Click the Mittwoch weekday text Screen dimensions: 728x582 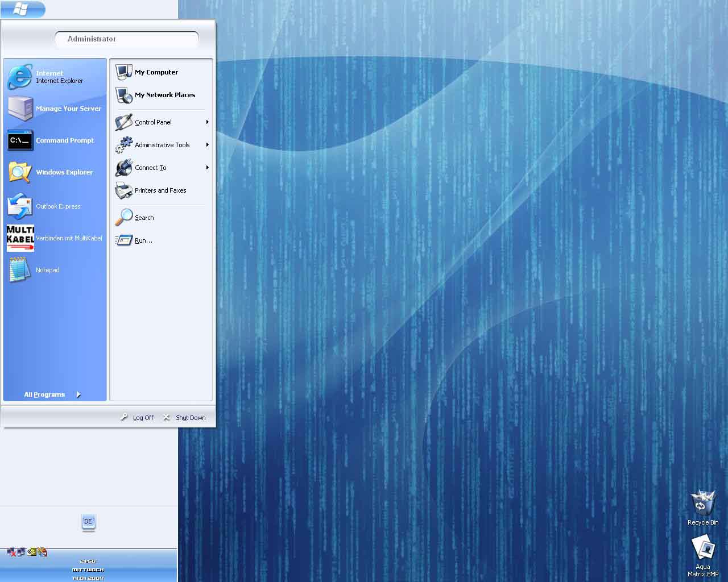pos(88,569)
